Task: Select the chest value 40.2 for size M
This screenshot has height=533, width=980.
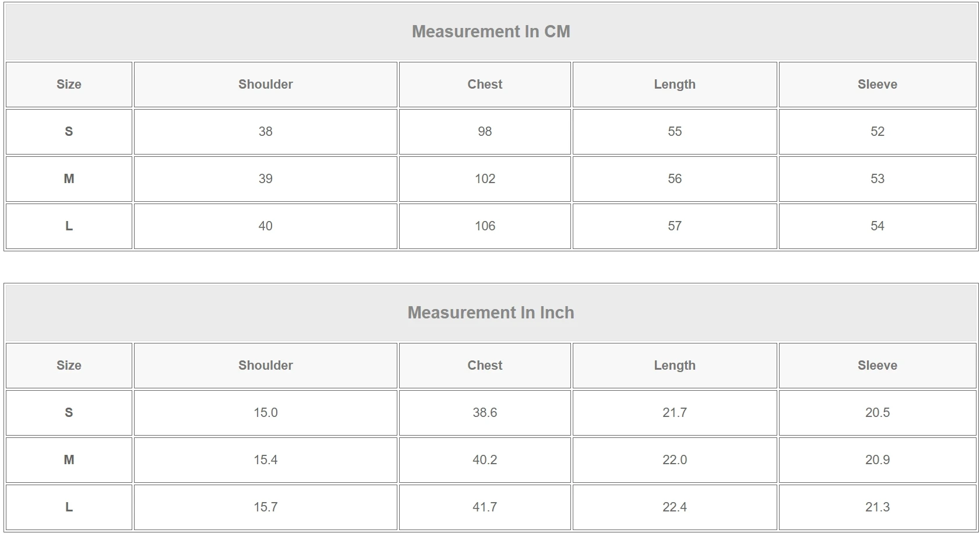Action: (485, 460)
